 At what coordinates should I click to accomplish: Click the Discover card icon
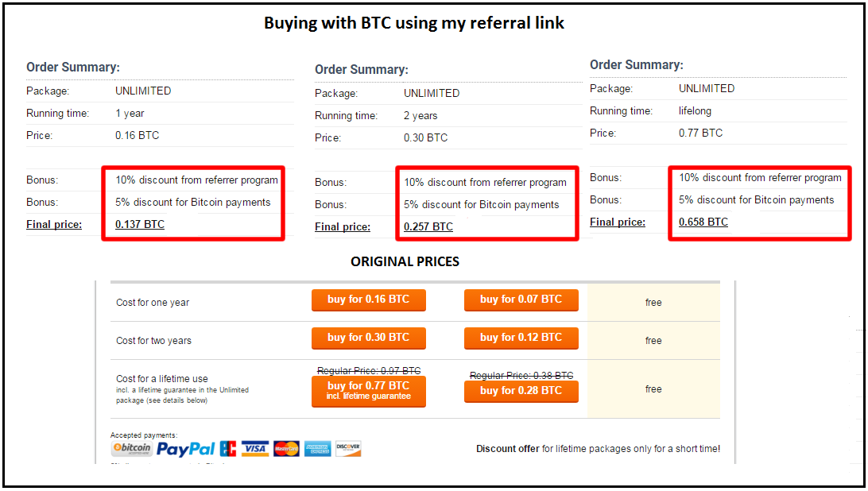click(x=348, y=449)
